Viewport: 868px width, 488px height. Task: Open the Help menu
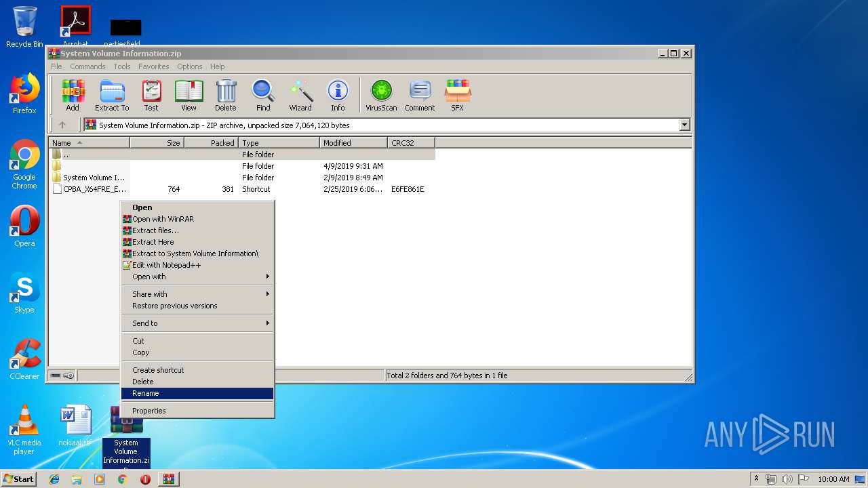tap(217, 66)
